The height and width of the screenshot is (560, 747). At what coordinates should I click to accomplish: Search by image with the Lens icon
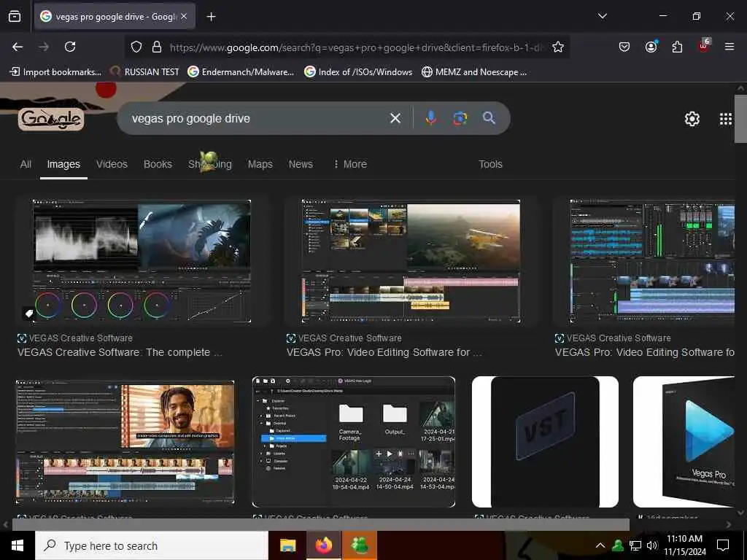click(460, 118)
